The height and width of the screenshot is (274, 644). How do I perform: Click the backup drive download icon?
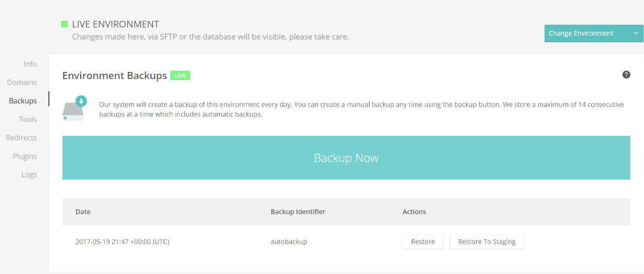click(74, 108)
